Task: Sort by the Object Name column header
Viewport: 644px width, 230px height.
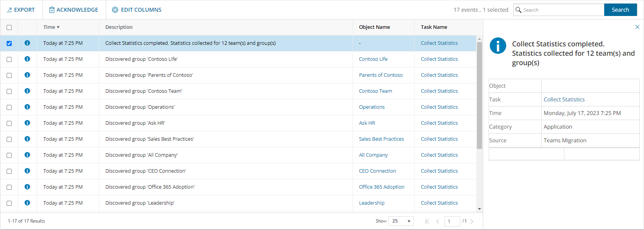Action: coord(374,27)
